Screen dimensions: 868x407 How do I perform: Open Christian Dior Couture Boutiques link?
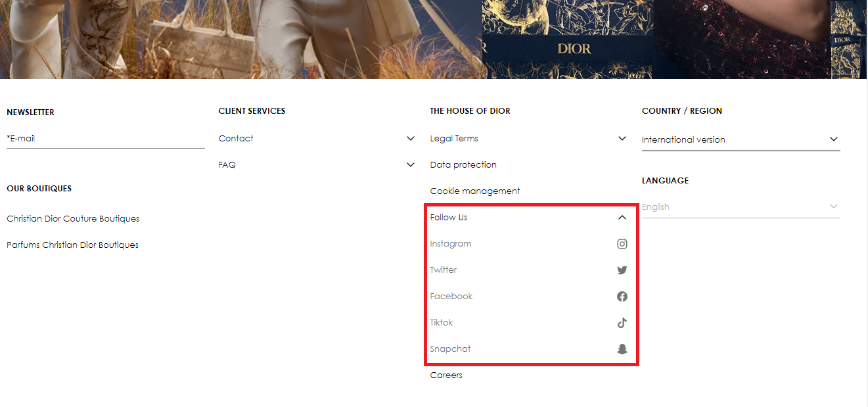coord(73,218)
